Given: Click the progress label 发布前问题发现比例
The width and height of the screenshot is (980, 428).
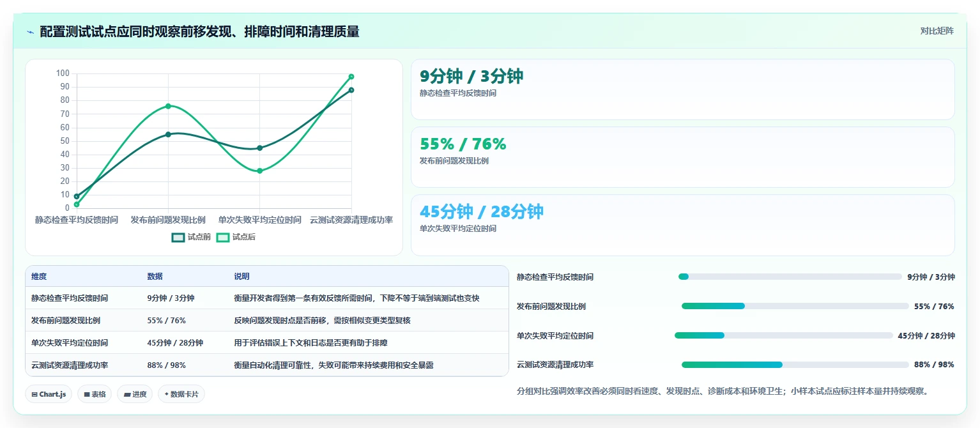Looking at the screenshot, I should pyautogui.click(x=551, y=307).
